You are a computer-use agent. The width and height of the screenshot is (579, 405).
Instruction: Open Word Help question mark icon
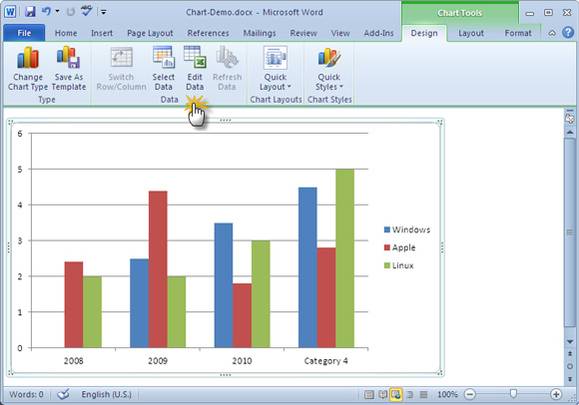568,33
